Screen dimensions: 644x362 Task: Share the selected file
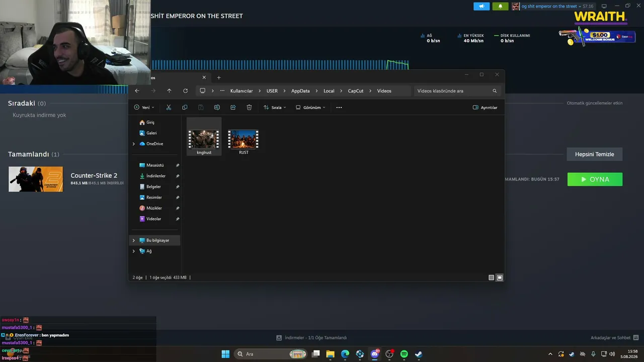[x=233, y=108]
